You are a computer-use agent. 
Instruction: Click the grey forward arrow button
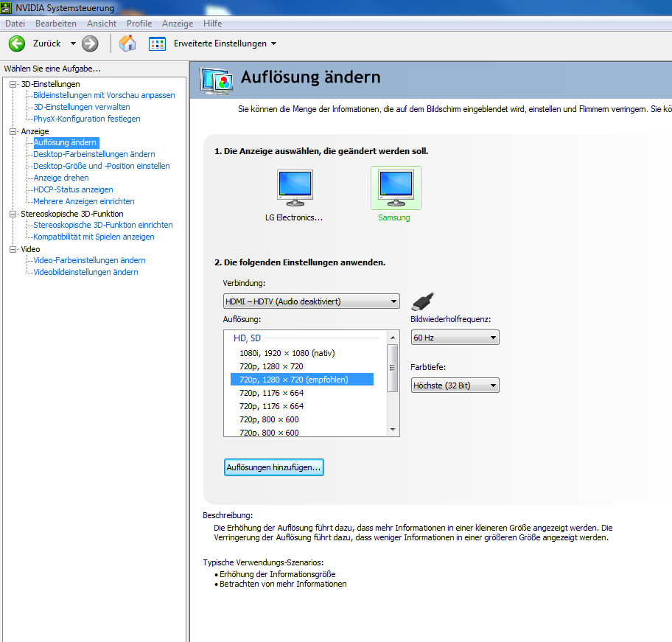[x=90, y=43]
